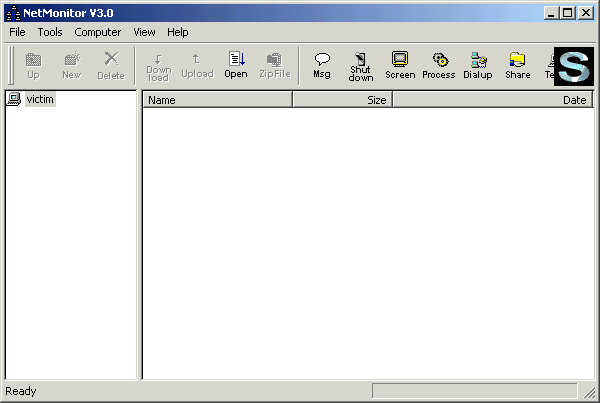The width and height of the screenshot is (600, 403).
Task: Click the Delete toolbar icon
Action: pyautogui.click(x=111, y=66)
